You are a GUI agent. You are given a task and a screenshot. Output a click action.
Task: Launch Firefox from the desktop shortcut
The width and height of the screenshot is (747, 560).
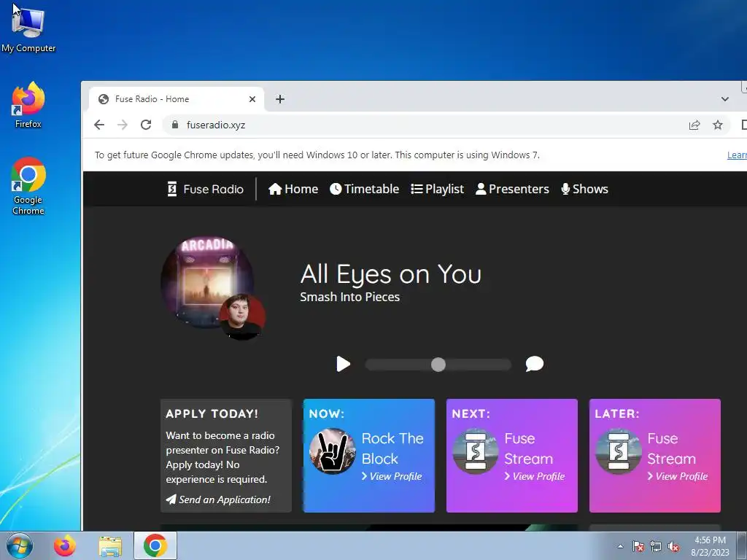28,105
